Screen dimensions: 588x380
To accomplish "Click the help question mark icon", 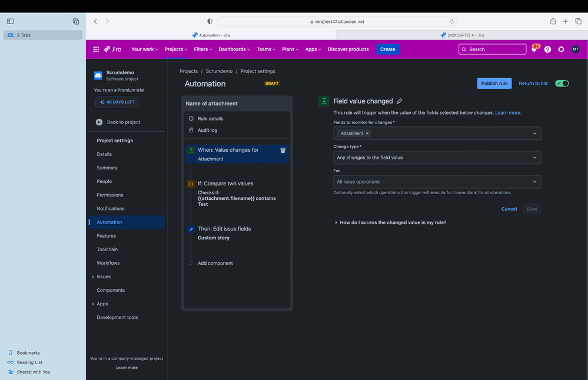I will click(x=547, y=49).
